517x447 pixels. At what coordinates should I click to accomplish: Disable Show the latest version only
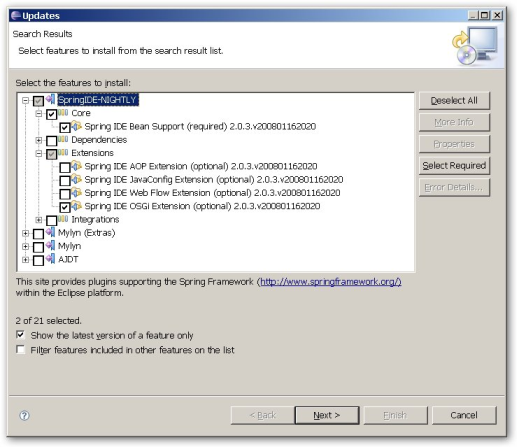coord(20,335)
